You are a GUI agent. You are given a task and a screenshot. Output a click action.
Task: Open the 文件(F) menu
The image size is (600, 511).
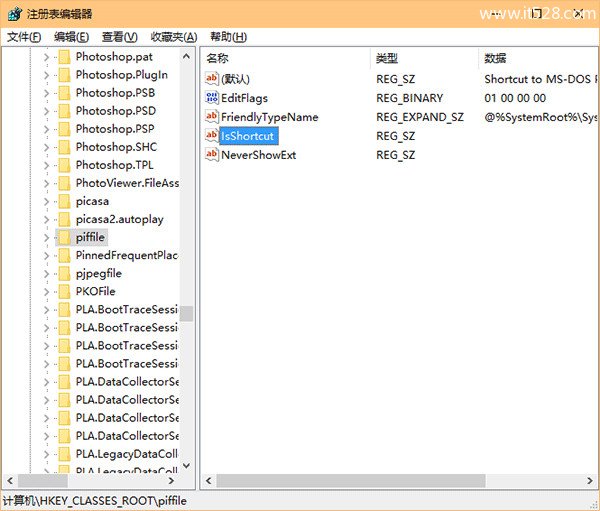(24, 37)
